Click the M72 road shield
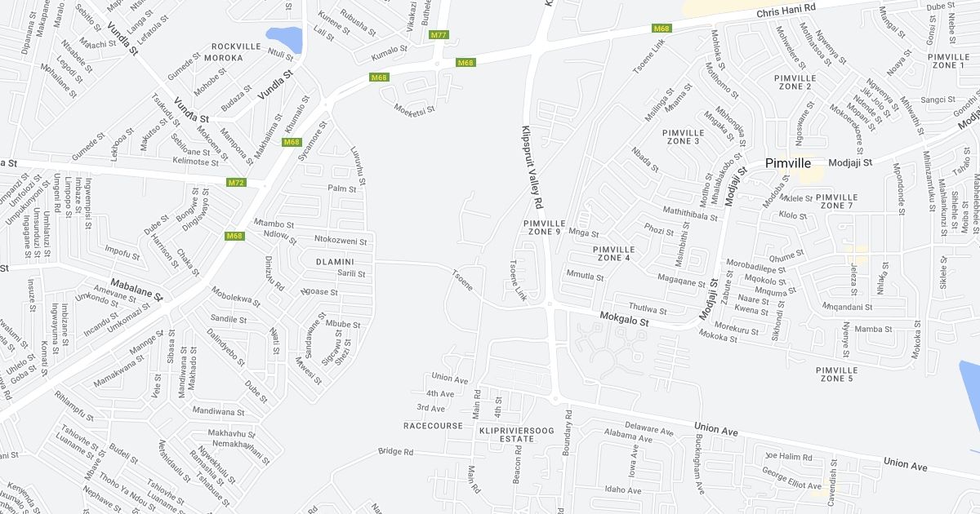 coord(236,183)
